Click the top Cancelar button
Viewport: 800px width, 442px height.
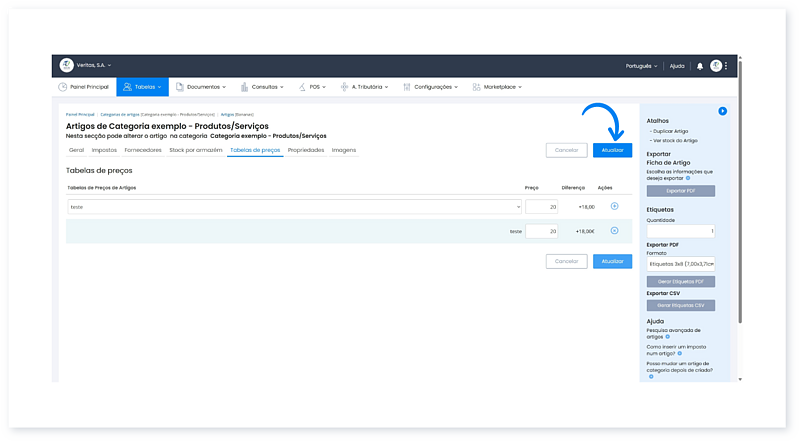tap(566, 150)
